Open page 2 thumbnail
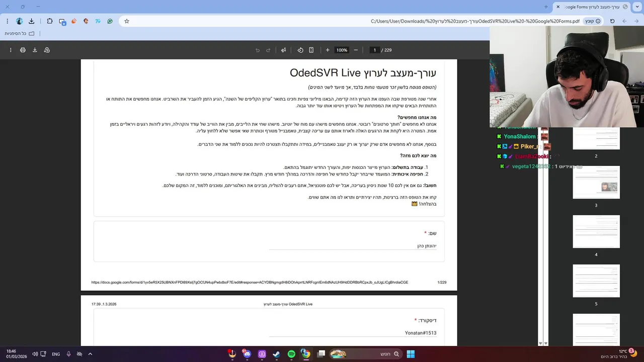 [596, 138]
